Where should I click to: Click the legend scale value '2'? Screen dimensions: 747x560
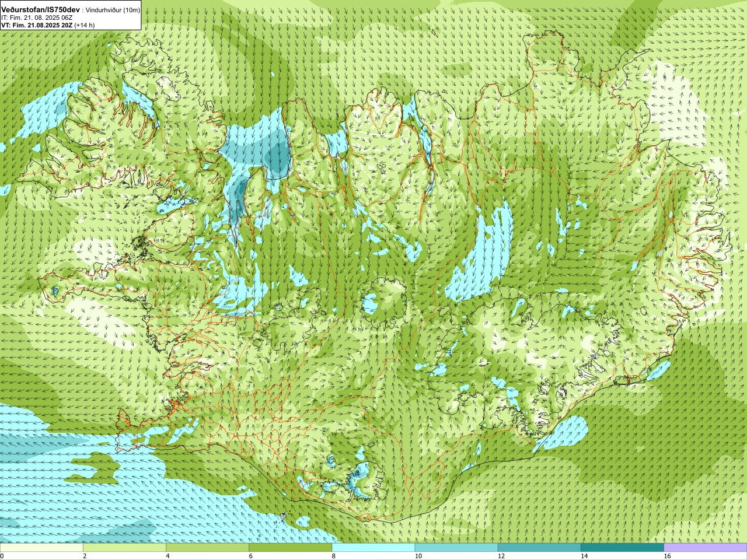tap(85, 556)
